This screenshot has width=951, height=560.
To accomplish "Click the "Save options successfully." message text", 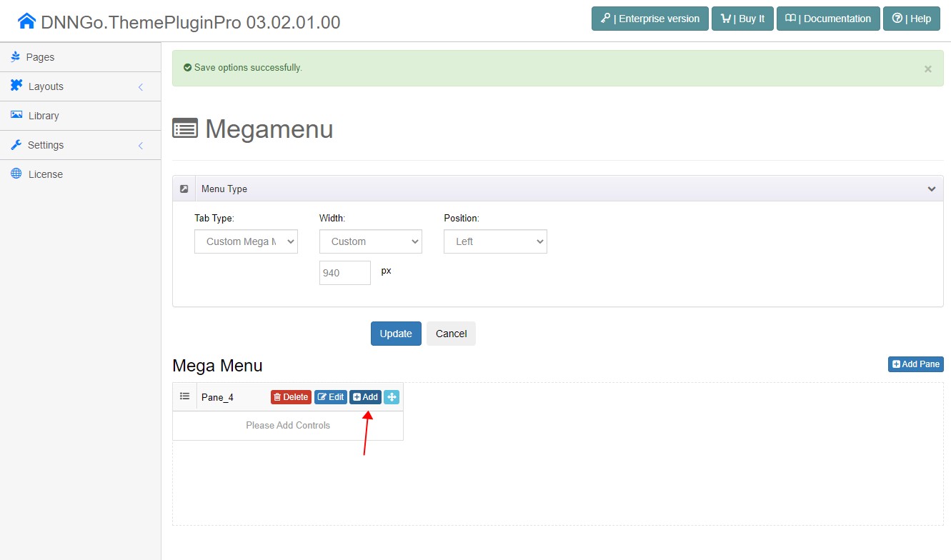I will click(x=248, y=68).
